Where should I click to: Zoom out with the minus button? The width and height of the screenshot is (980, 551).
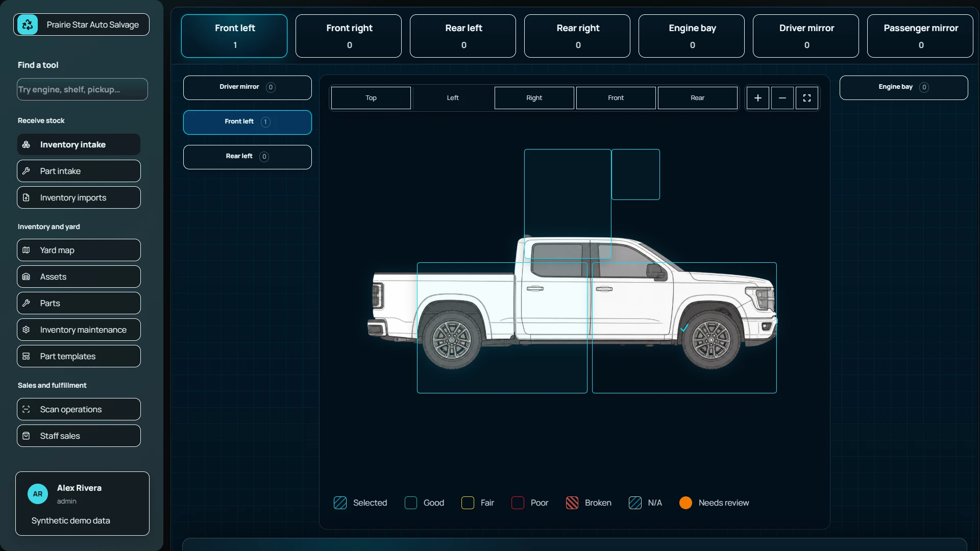pyautogui.click(x=782, y=98)
